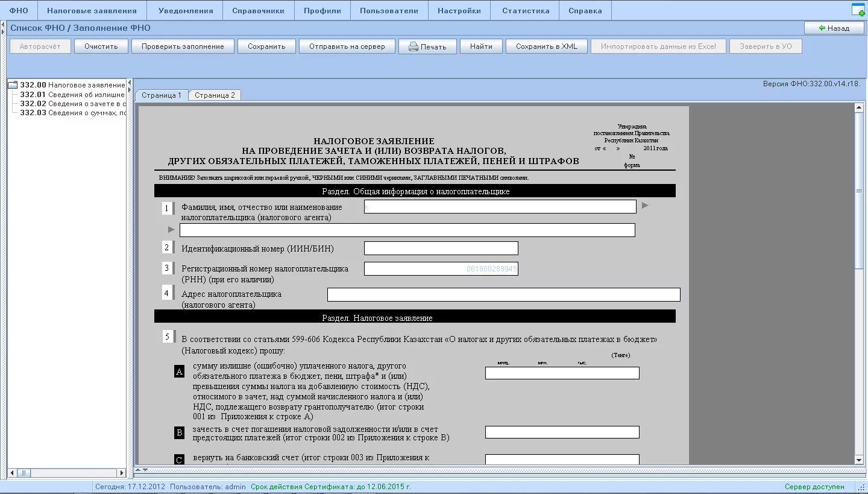Click amount field for line B

[x=562, y=432]
